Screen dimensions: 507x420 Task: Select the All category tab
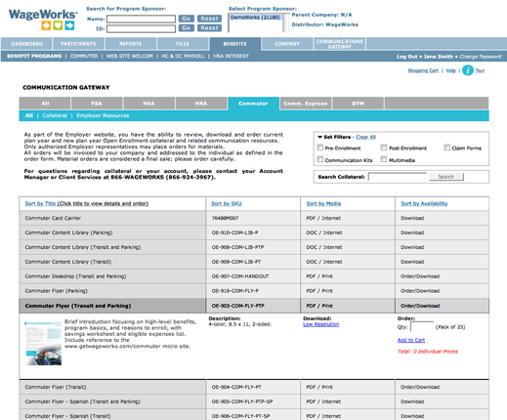45,104
